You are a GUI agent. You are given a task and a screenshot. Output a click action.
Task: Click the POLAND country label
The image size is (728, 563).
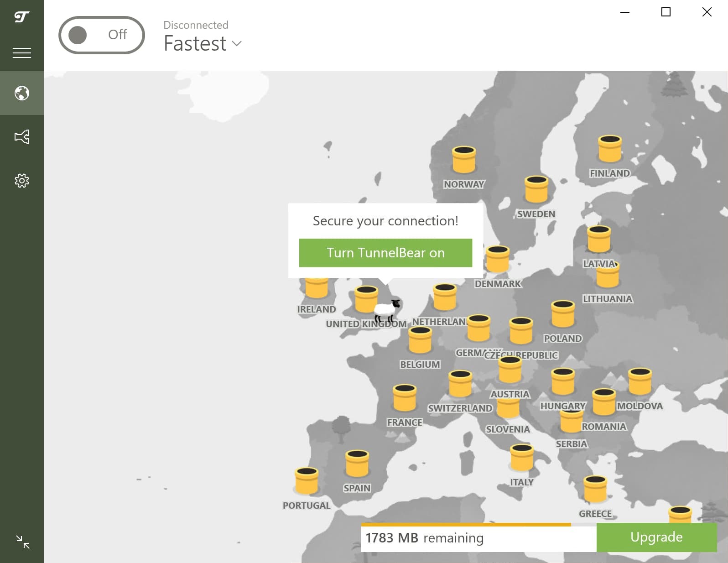tap(563, 339)
